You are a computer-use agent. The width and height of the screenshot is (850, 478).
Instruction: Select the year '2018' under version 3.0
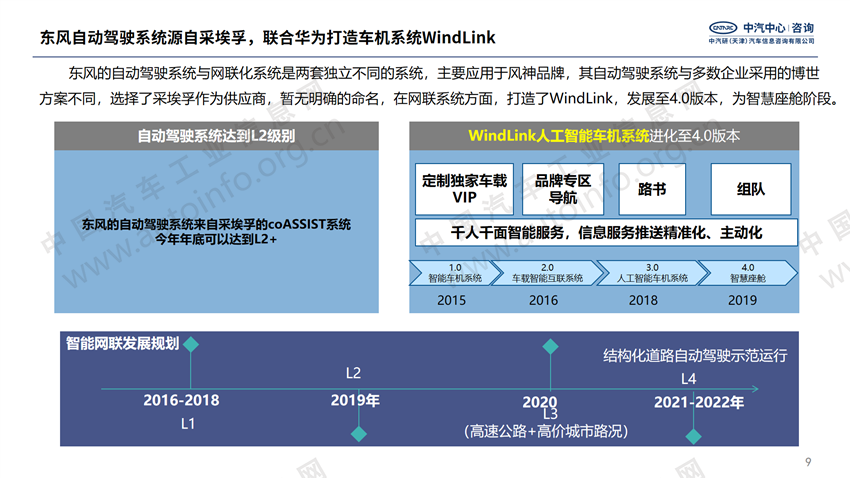[x=643, y=300]
